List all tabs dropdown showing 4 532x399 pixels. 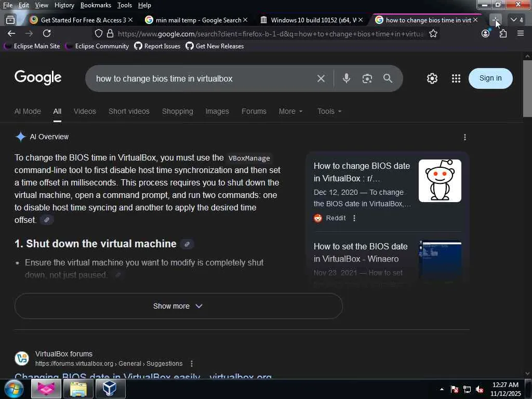[517, 20]
